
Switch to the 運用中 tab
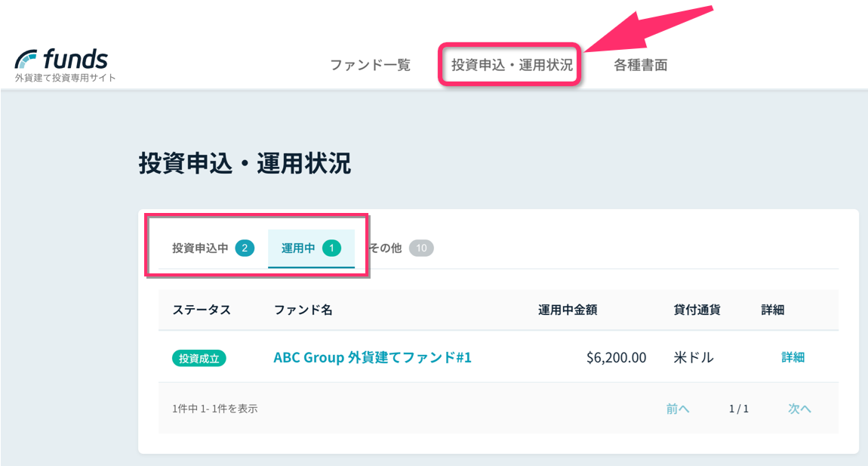coord(311,248)
